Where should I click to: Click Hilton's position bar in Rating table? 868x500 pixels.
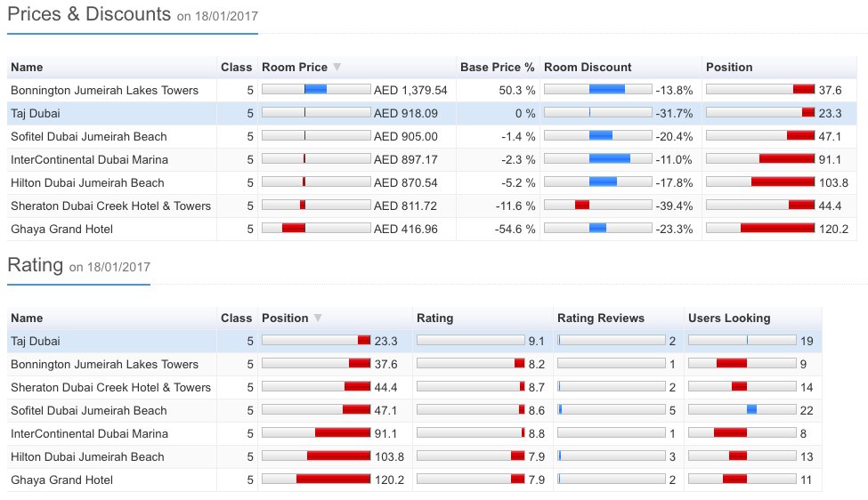pyautogui.click(x=338, y=456)
